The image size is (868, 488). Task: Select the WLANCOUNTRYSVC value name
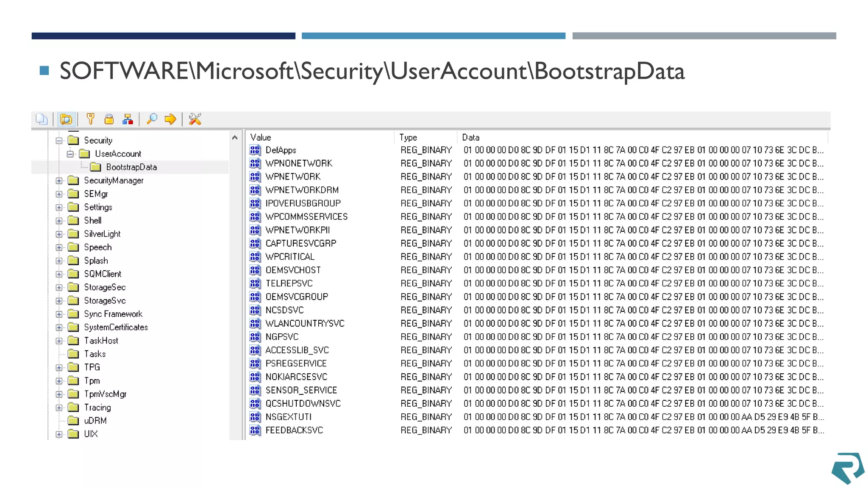click(305, 323)
